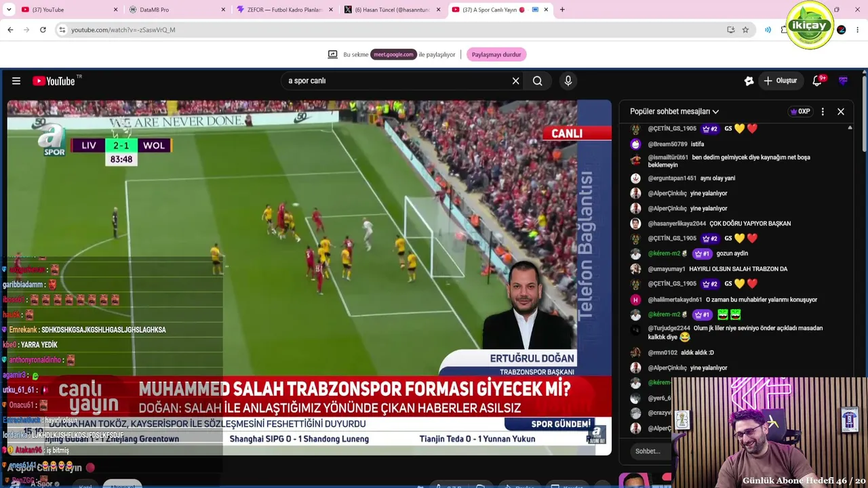868x488 pixels.
Task: View site information icon in address bar
Action: (62, 30)
